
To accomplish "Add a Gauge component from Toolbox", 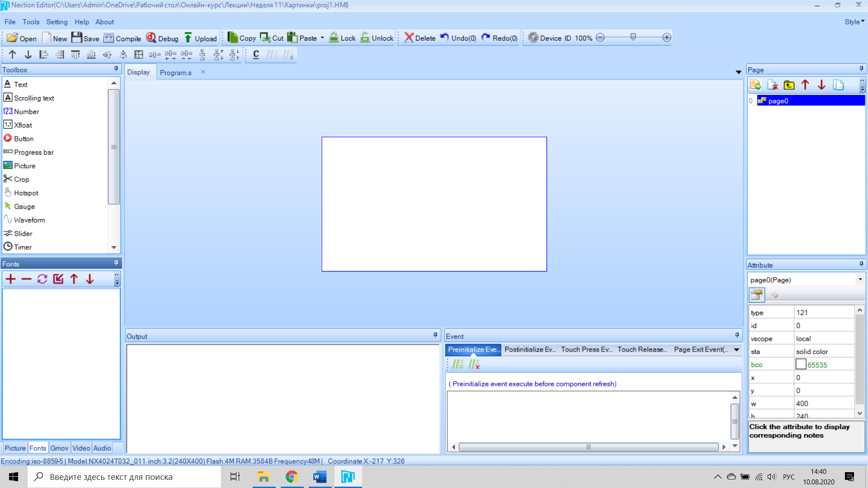I will [24, 206].
